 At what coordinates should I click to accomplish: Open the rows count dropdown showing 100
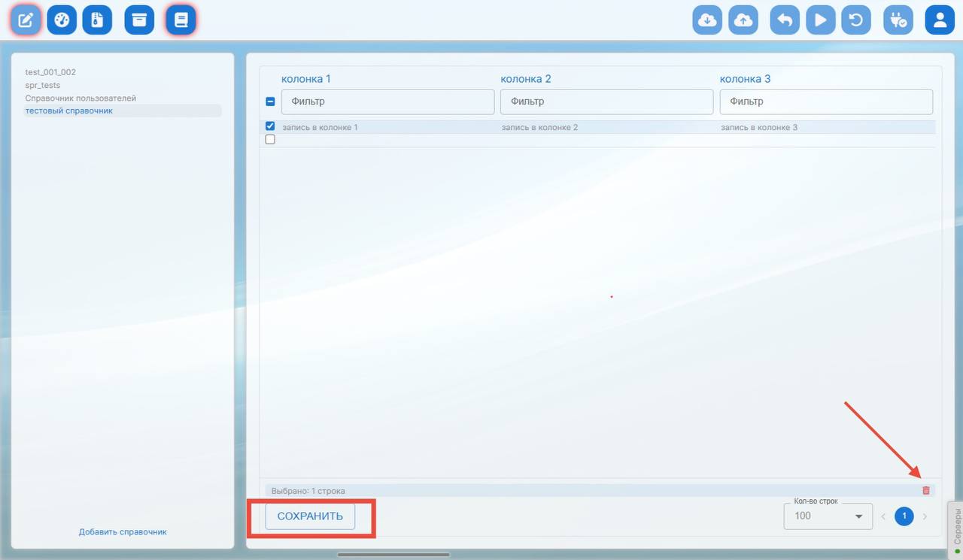click(x=828, y=516)
